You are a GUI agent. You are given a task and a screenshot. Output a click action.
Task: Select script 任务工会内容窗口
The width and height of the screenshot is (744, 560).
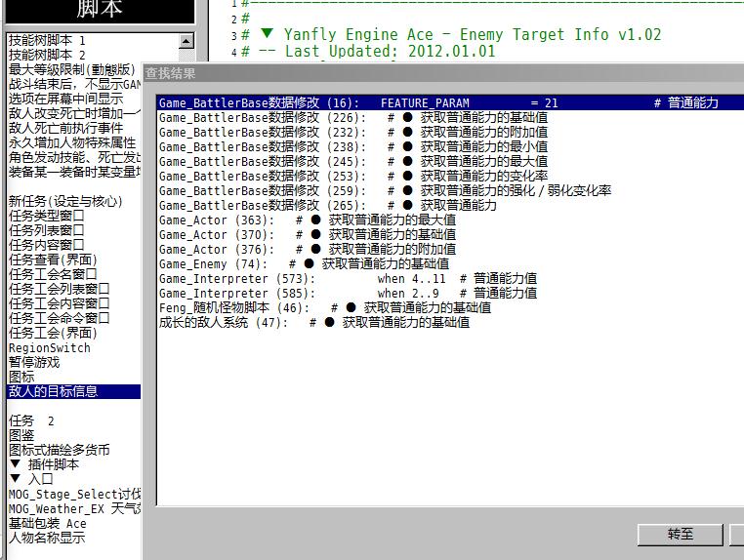click(x=59, y=304)
